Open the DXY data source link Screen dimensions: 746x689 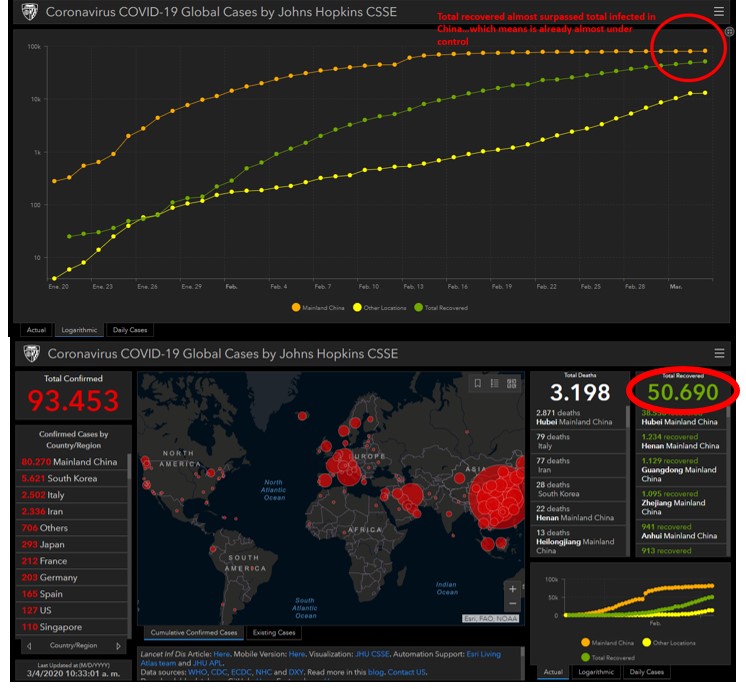click(x=295, y=672)
